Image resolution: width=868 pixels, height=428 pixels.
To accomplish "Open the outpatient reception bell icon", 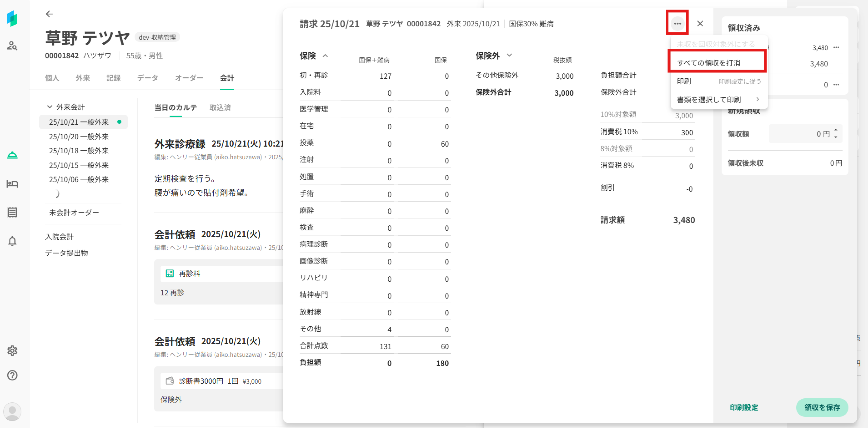I will pyautogui.click(x=12, y=155).
